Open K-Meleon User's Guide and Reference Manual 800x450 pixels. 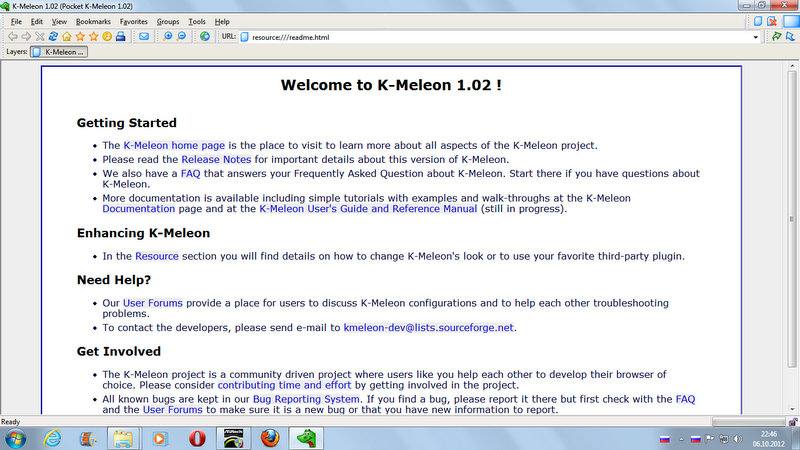[x=368, y=209]
